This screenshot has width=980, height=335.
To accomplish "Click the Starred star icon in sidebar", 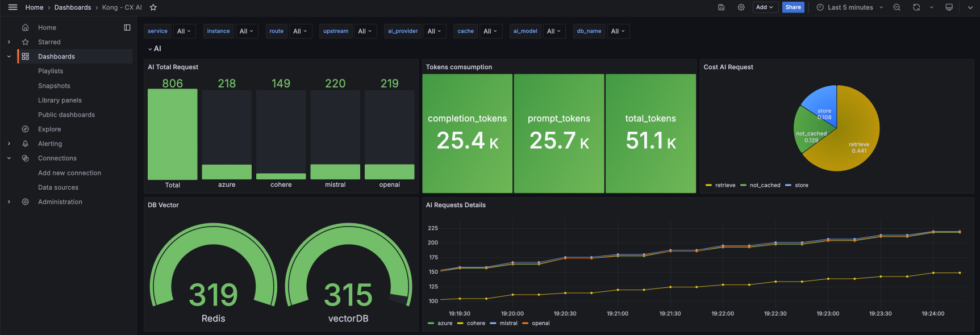I will tap(25, 42).
